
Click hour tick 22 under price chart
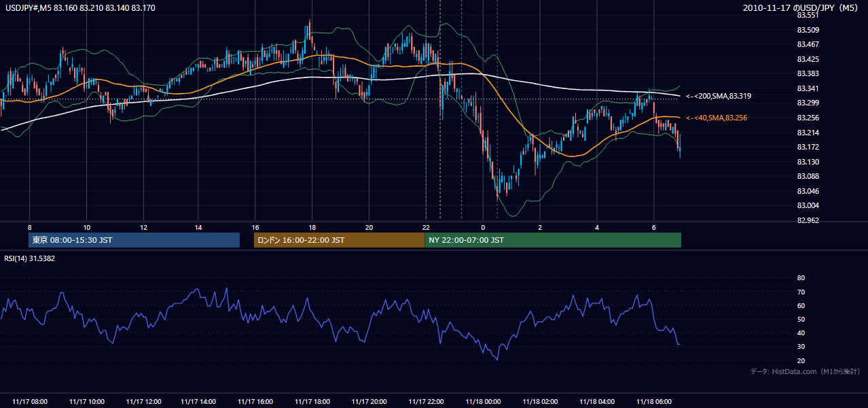click(426, 226)
